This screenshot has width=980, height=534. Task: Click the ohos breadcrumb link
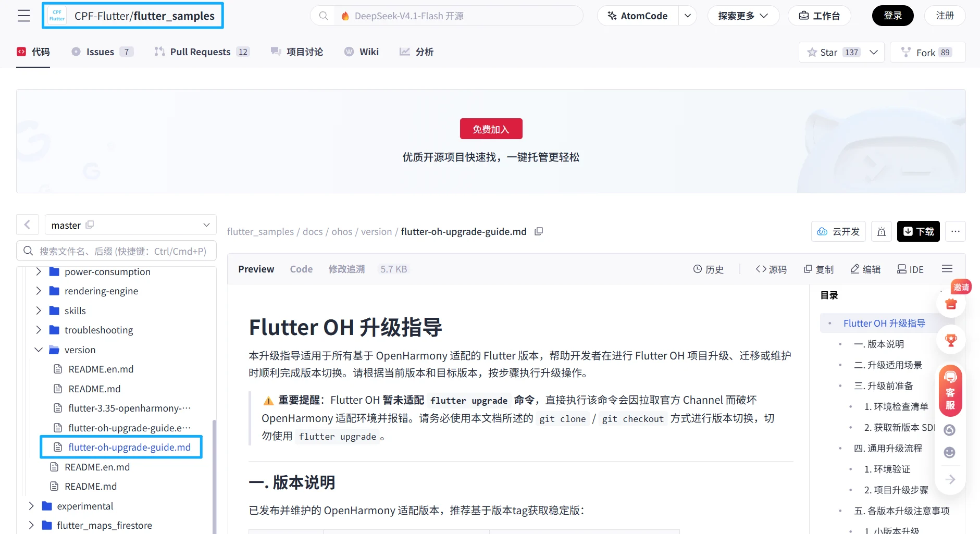(342, 231)
